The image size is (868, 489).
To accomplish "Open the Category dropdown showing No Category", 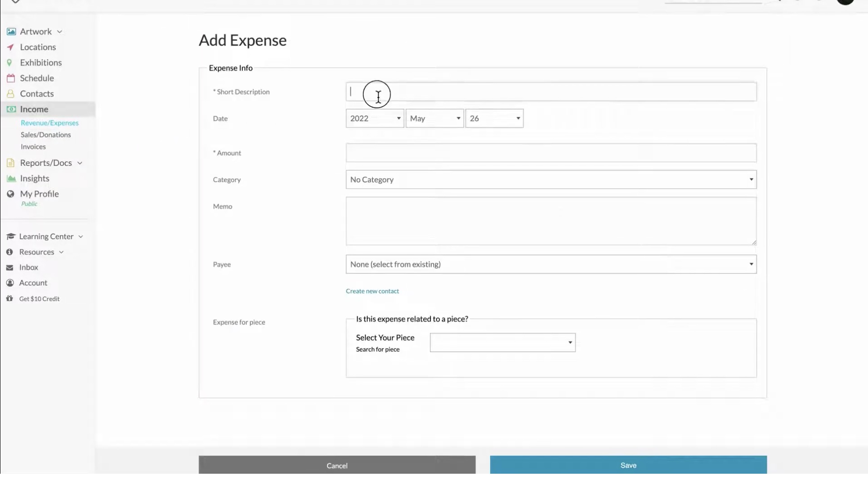I will 551,179.
